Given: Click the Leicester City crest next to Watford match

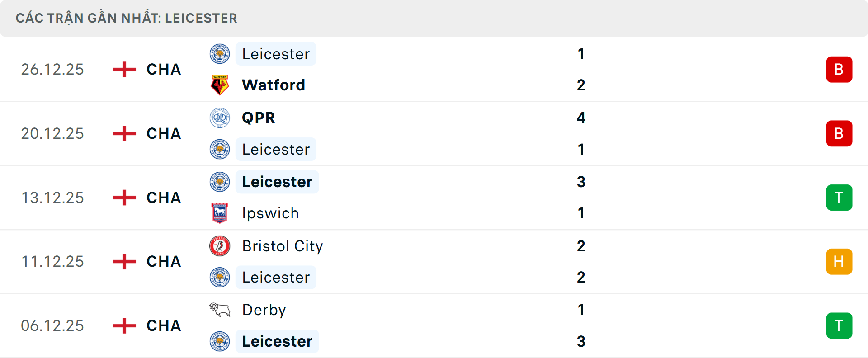Looking at the screenshot, I should [220, 54].
